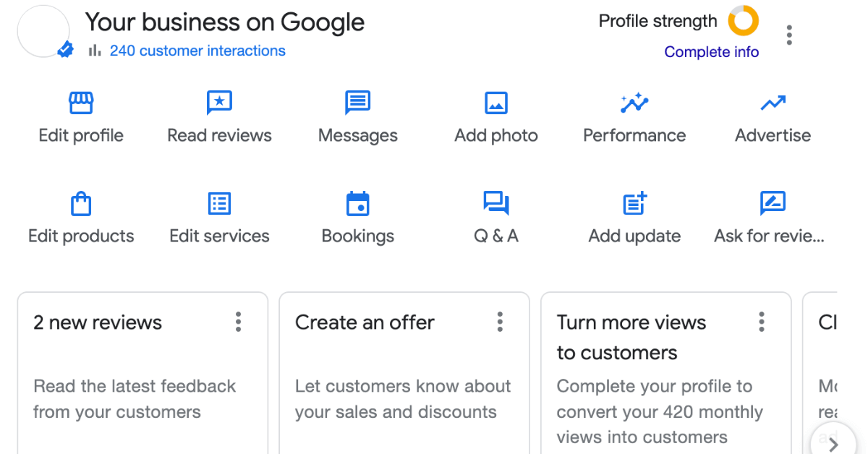Click the Edit services icon
Screen dimensions: 868x454
point(218,203)
